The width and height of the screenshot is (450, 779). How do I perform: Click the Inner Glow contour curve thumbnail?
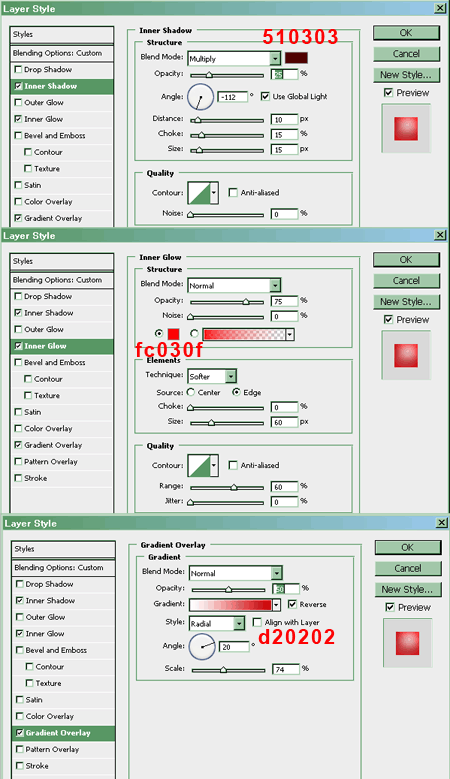click(x=199, y=466)
